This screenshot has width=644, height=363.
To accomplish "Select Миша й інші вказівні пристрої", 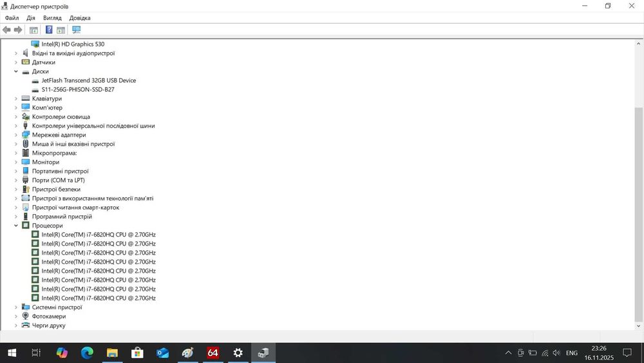I will [x=73, y=144].
